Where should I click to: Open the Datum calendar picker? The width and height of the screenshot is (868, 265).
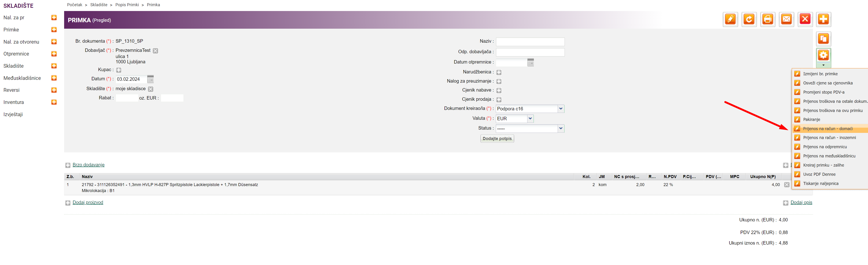pyautogui.click(x=150, y=79)
